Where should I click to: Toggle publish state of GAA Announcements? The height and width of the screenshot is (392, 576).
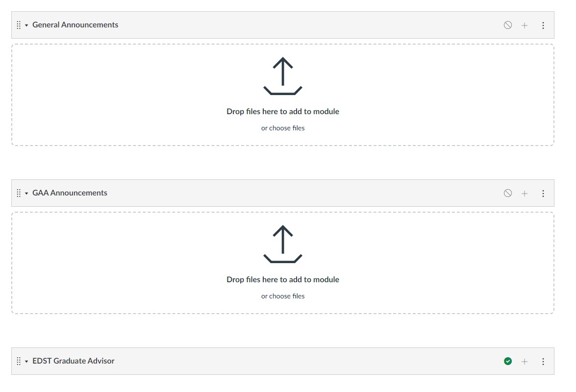pyautogui.click(x=507, y=193)
